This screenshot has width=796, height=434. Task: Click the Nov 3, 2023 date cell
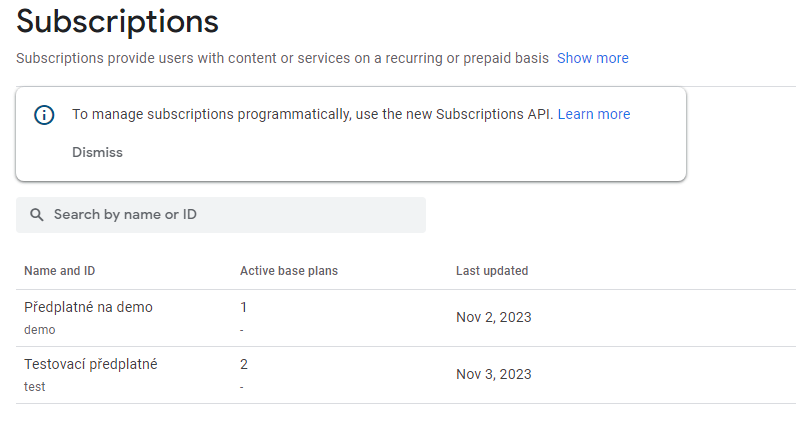click(x=493, y=375)
